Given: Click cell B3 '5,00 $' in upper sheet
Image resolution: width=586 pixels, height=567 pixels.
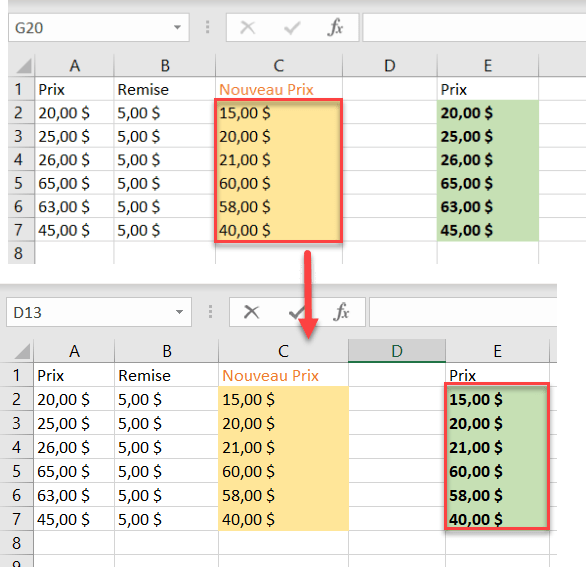Looking at the screenshot, I should (164, 136).
